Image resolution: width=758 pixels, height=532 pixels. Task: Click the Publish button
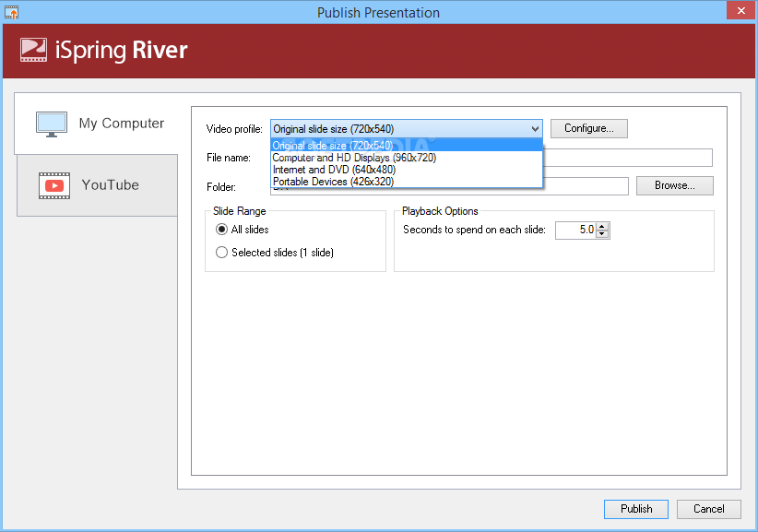[x=635, y=509]
